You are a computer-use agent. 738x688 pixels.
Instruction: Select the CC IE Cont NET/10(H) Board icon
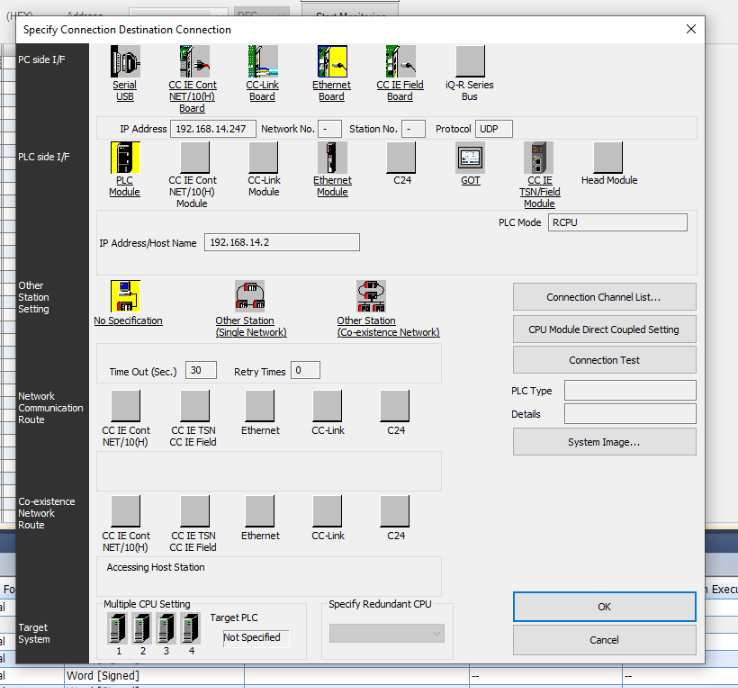194,62
